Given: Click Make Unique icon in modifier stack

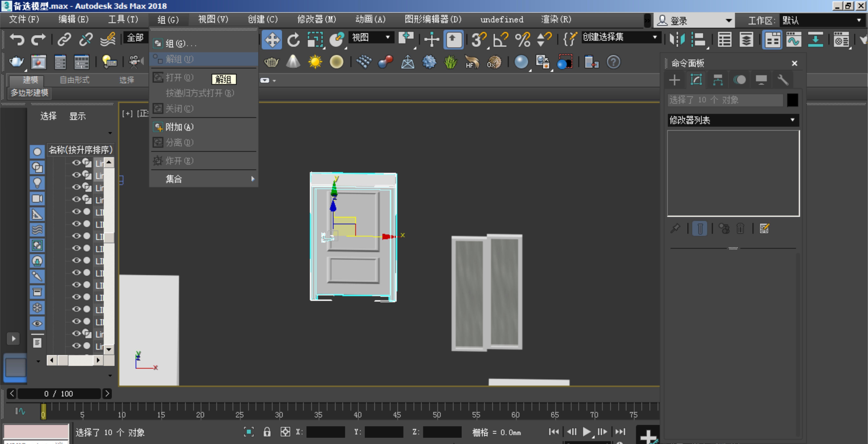Looking at the screenshot, I should (x=724, y=228).
